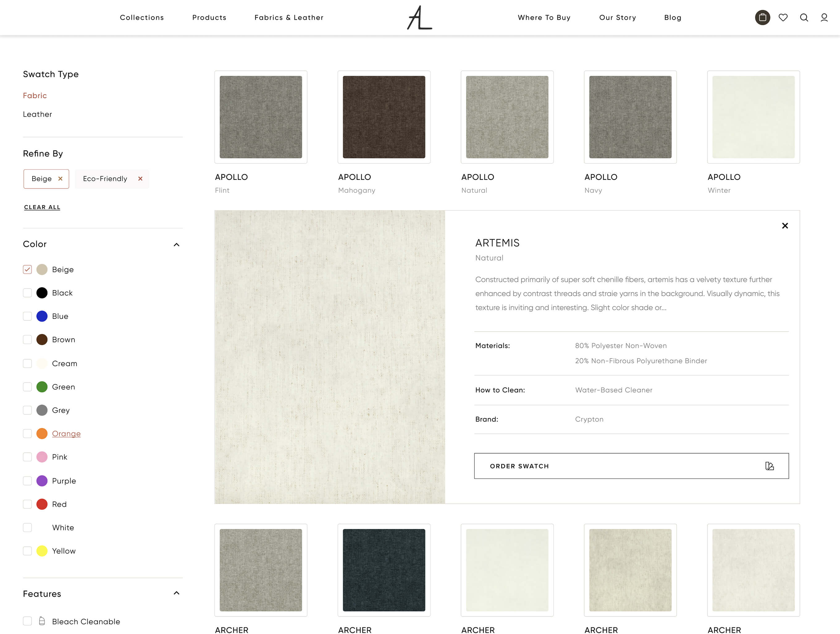The image size is (840, 634).
Task: Open the Apollo Mahogany swatch thumbnail
Action: coord(384,117)
